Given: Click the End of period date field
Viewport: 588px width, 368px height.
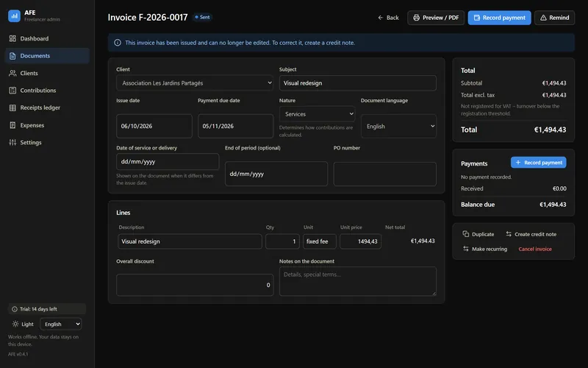Looking at the screenshot, I should click(276, 174).
